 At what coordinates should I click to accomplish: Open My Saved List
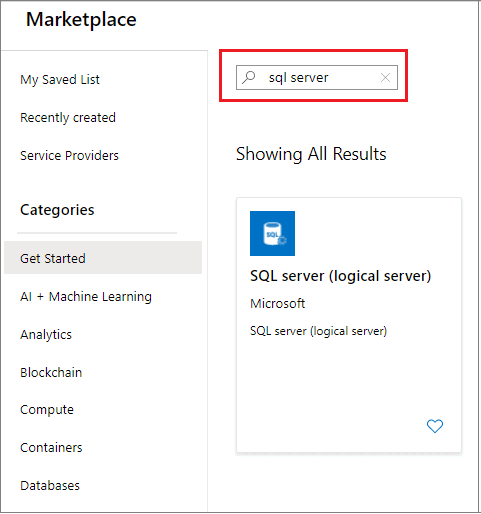tap(60, 80)
